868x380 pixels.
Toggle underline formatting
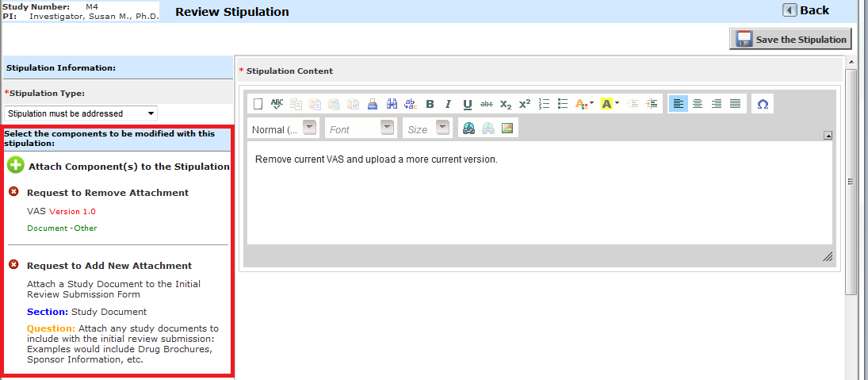click(467, 104)
